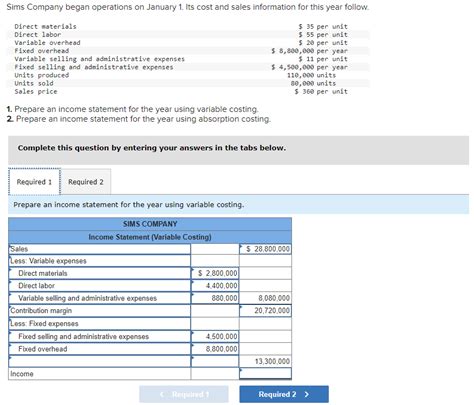474x405 pixels.
Task: Open the Contribution margin label dropdown
Action: click(100, 311)
